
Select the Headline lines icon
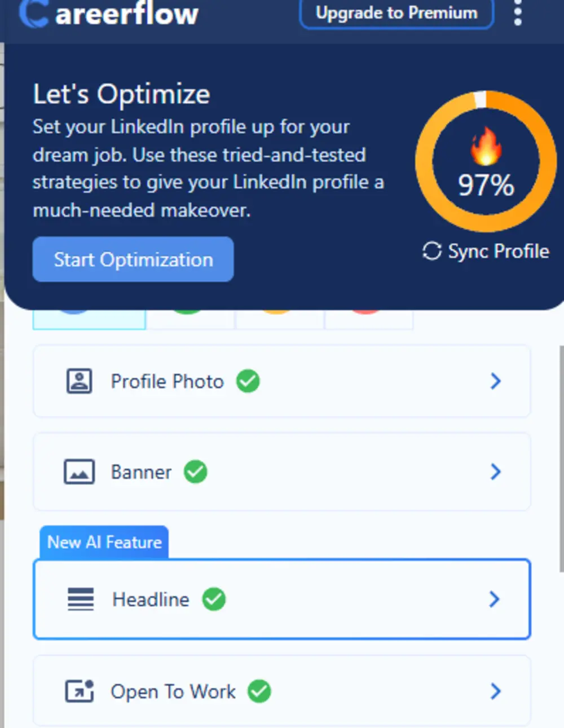81,599
